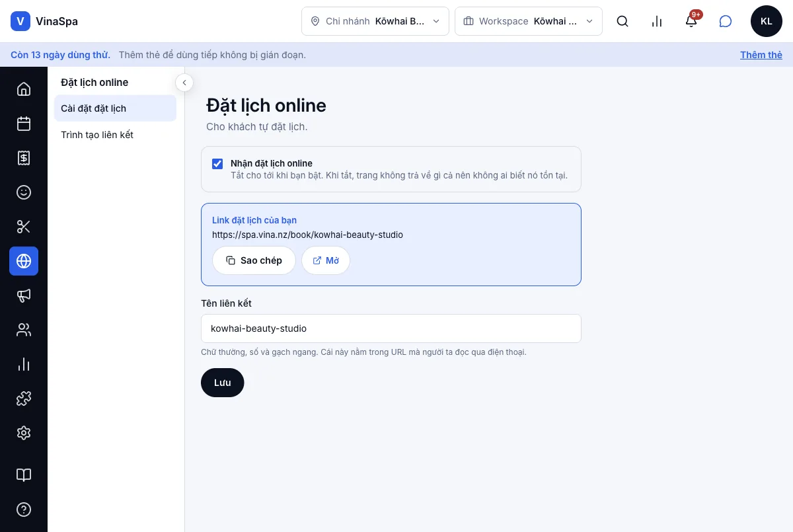
Task: Click the search magnifier in the header
Action: click(623, 21)
